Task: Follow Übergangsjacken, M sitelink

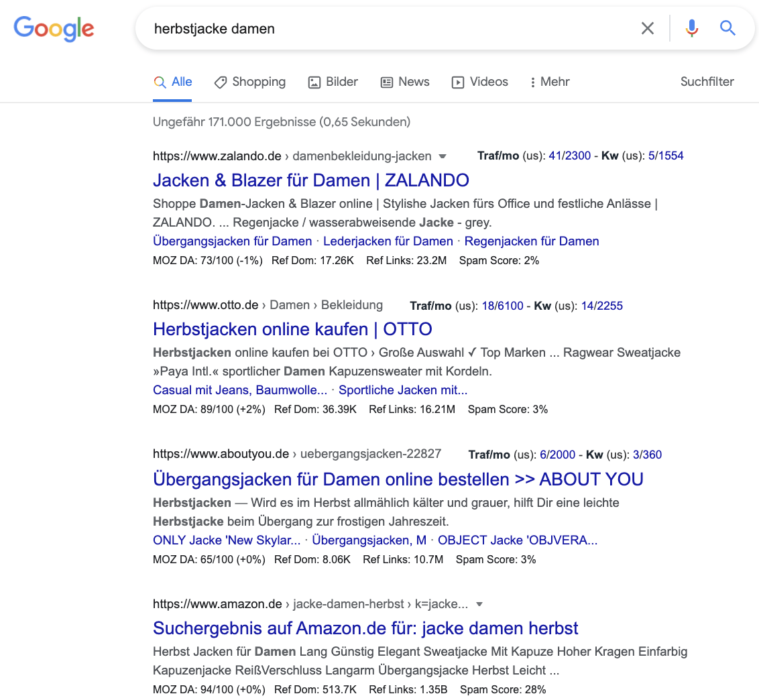Action: [369, 540]
